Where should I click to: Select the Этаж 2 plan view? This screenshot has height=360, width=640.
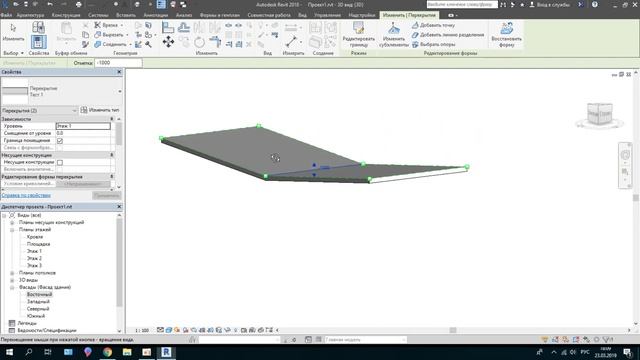click(34, 258)
